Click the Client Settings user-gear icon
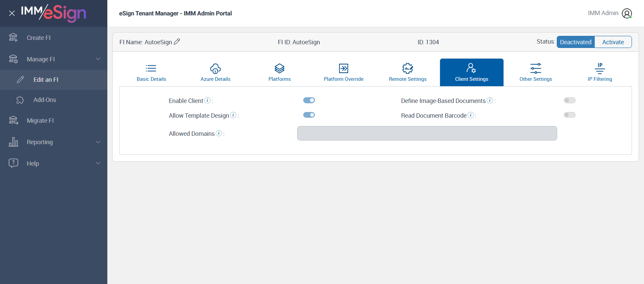The width and height of the screenshot is (644, 284). (471, 68)
